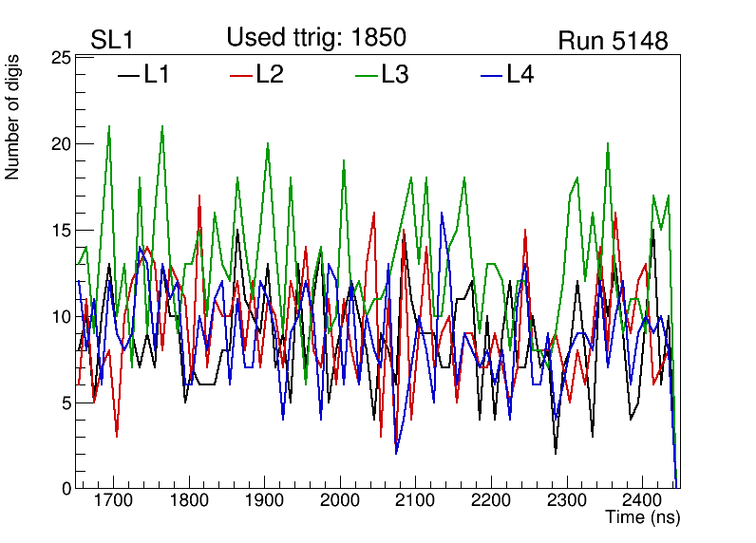
Task: Click the 15 tick label on y-axis
Action: pos(60,231)
